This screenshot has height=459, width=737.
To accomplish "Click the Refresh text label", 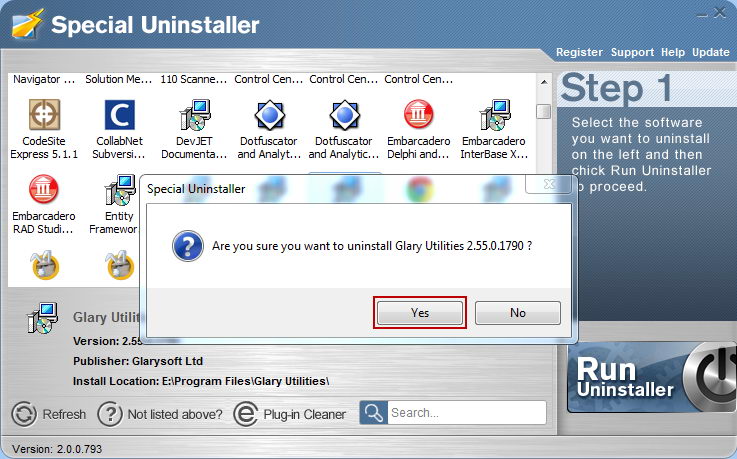I will point(64,414).
